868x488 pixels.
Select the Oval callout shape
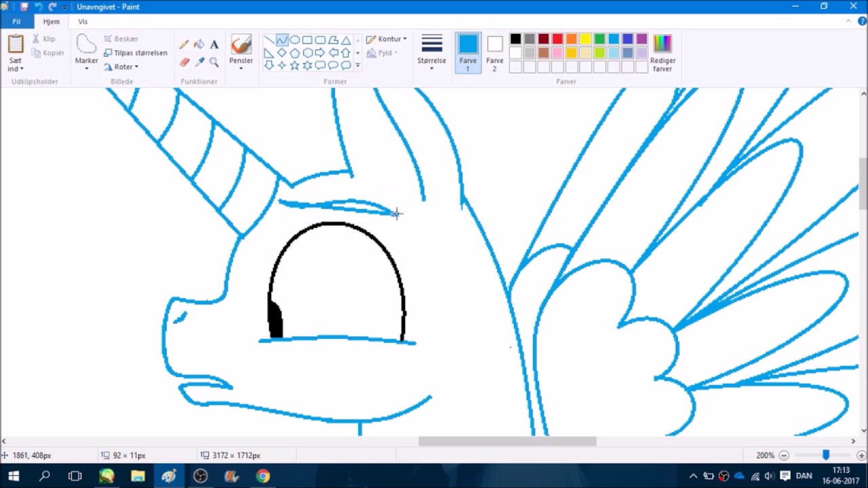click(x=333, y=66)
